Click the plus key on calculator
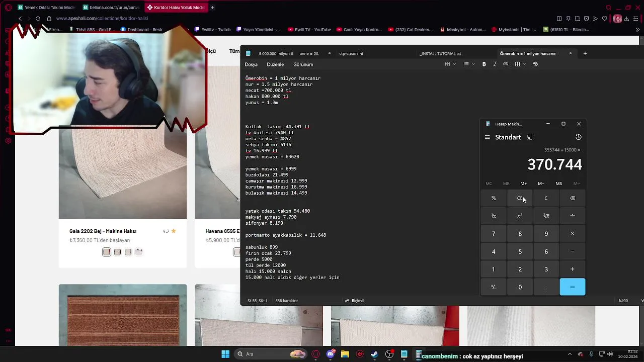Image resolution: width=644 pixels, height=362 pixels. pyautogui.click(x=572, y=269)
